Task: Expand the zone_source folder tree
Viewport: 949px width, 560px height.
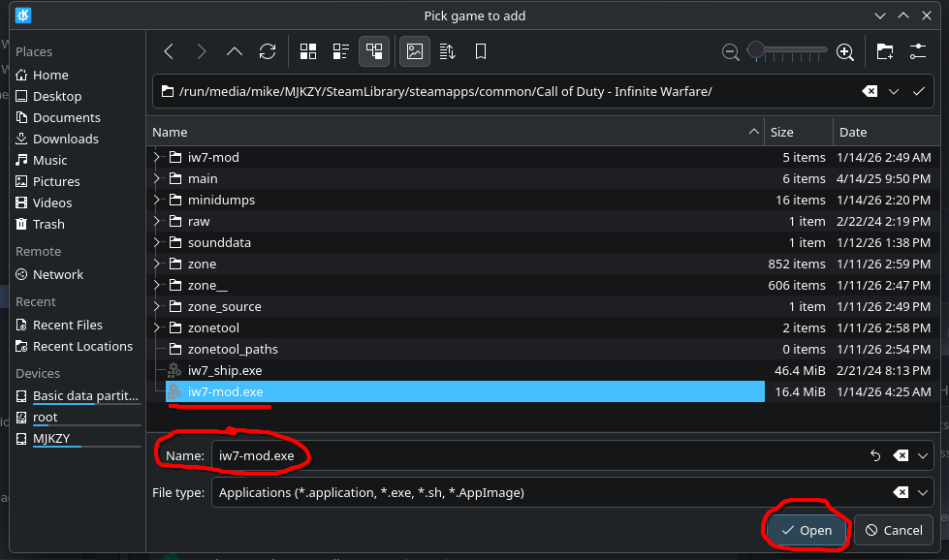Action: [157, 306]
